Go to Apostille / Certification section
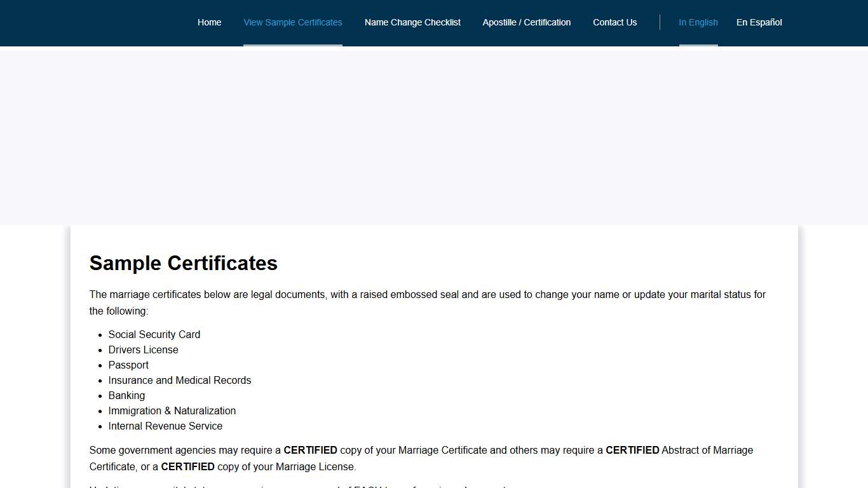The image size is (868, 488). pyautogui.click(x=526, y=22)
